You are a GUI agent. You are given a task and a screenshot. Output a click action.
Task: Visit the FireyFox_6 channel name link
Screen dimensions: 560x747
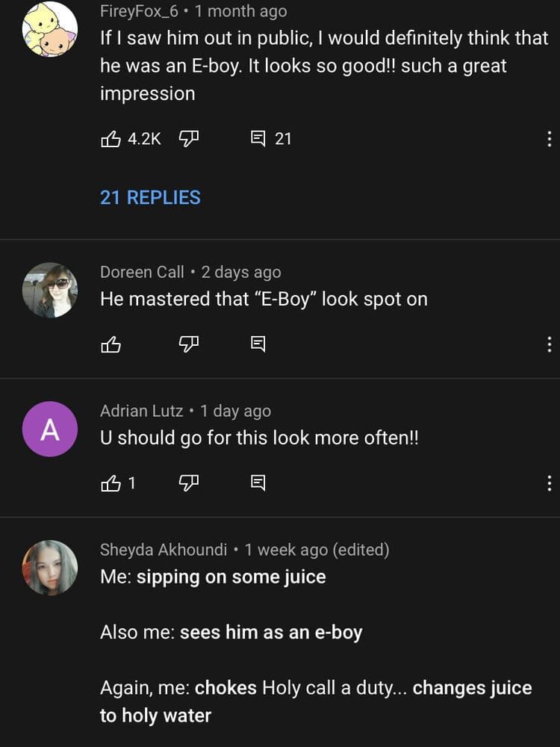pyautogui.click(x=139, y=11)
